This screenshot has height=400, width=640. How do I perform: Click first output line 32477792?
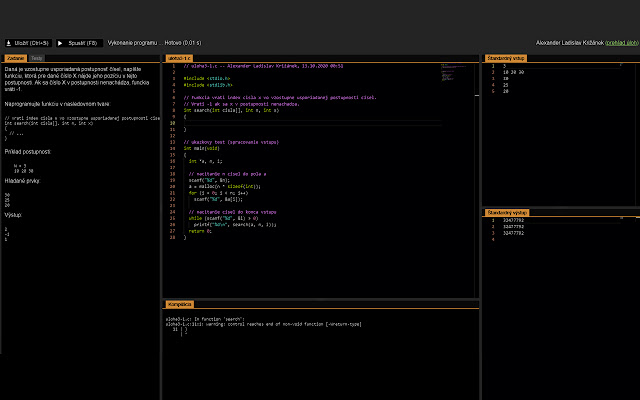[x=515, y=221]
